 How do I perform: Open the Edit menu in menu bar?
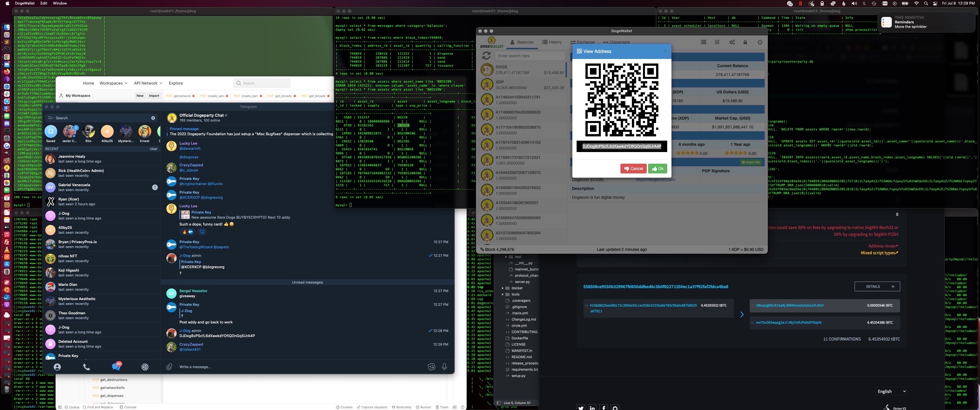pos(44,3)
